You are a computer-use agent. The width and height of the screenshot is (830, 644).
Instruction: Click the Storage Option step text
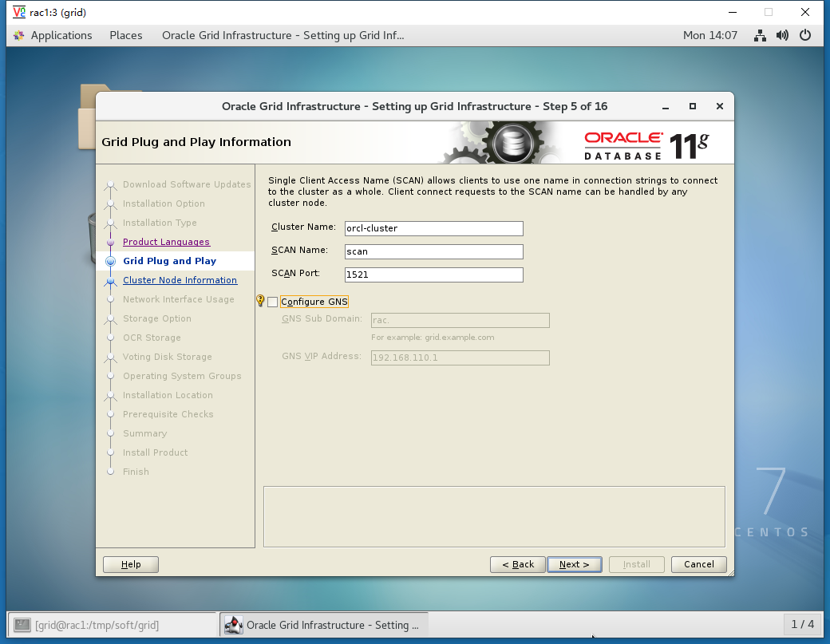pos(157,318)
